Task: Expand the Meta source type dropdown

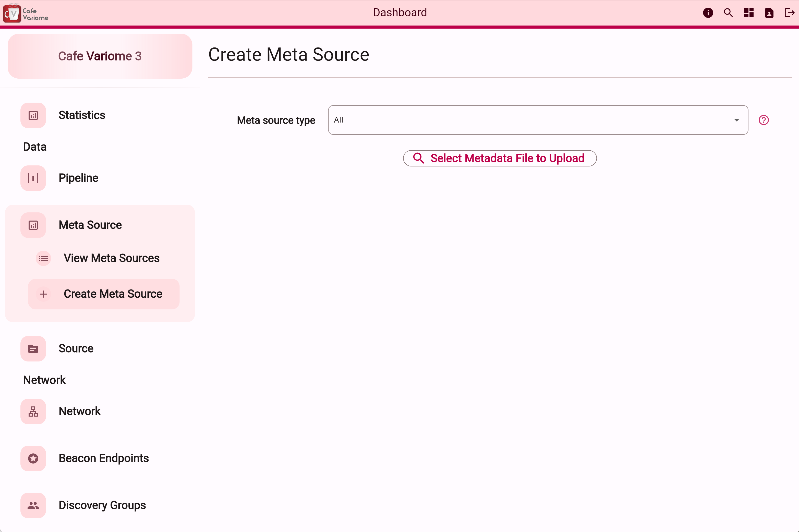Action: point(737,119)
